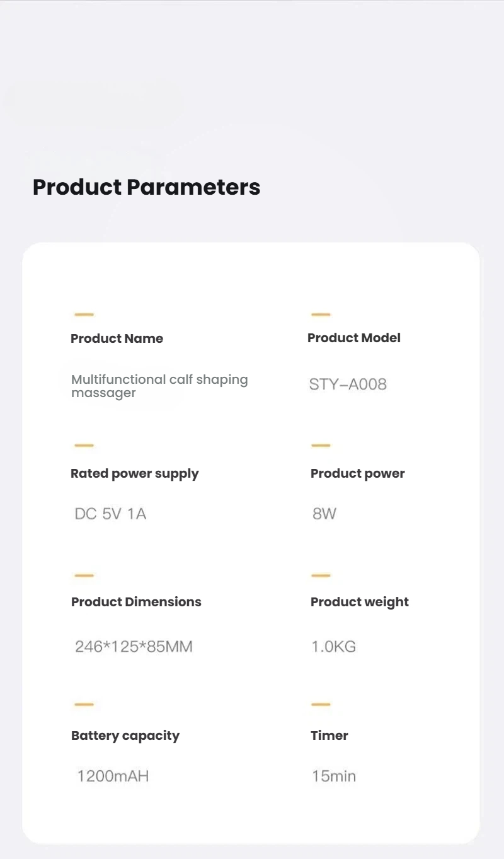Select the 15min timer value

coord(333,776)
